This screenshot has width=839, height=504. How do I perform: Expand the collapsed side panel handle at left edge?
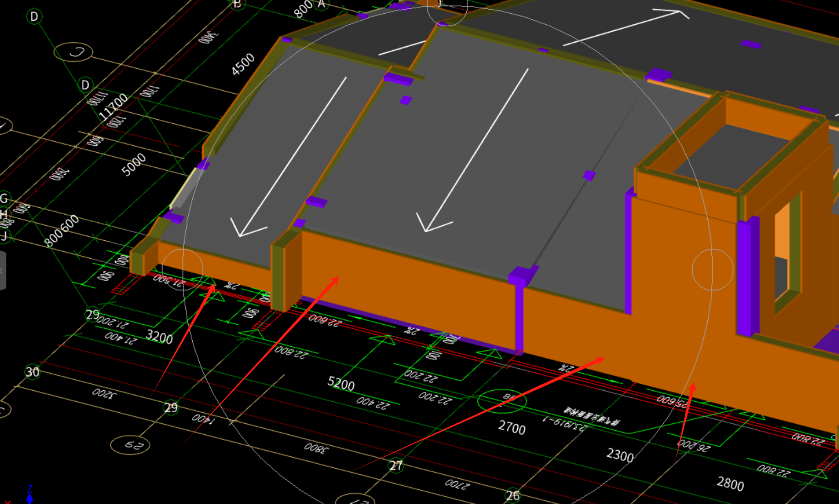click(x=2, y=271)
